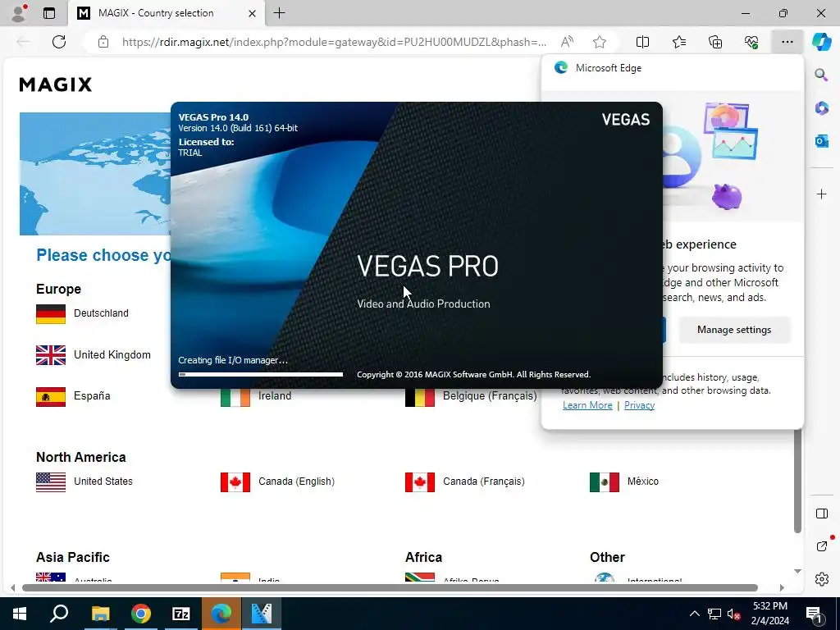This screenshot has height=630, width=840.
Task: Select Canada (Français)
Action: (465, 482)
